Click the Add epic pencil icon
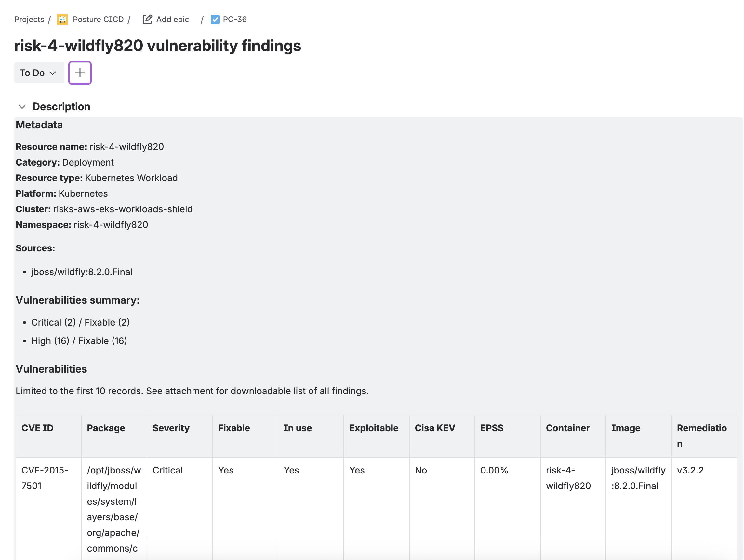The width and height of the screenshot is (744, 560). coord(147,20)
